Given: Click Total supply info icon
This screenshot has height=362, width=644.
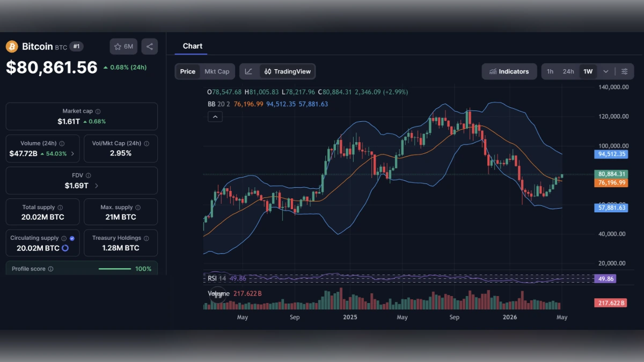Looking at the screenshot, I should (60, 207).
